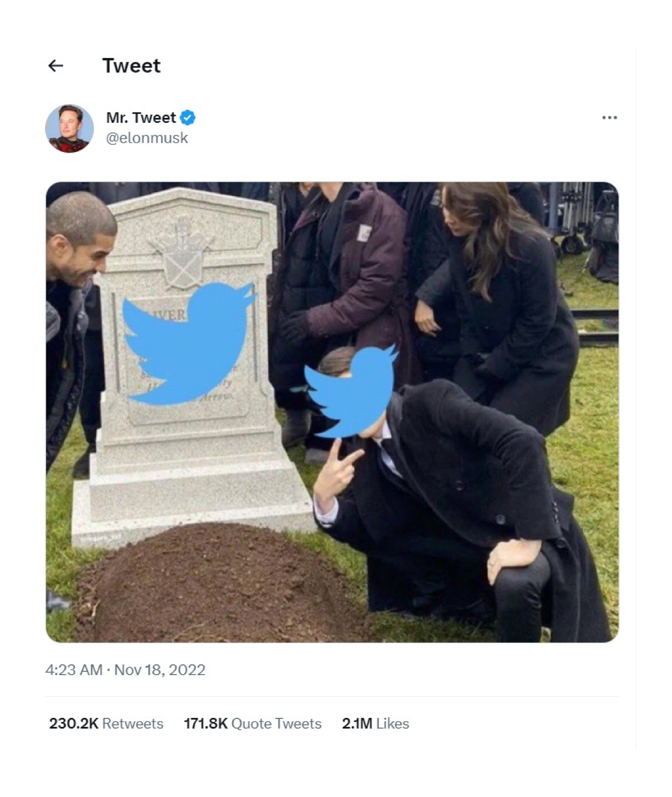Image resolution: width=672 pixels, height=797 pixels.
Task: Click the Tweet page header title
Action: (132, 66)
